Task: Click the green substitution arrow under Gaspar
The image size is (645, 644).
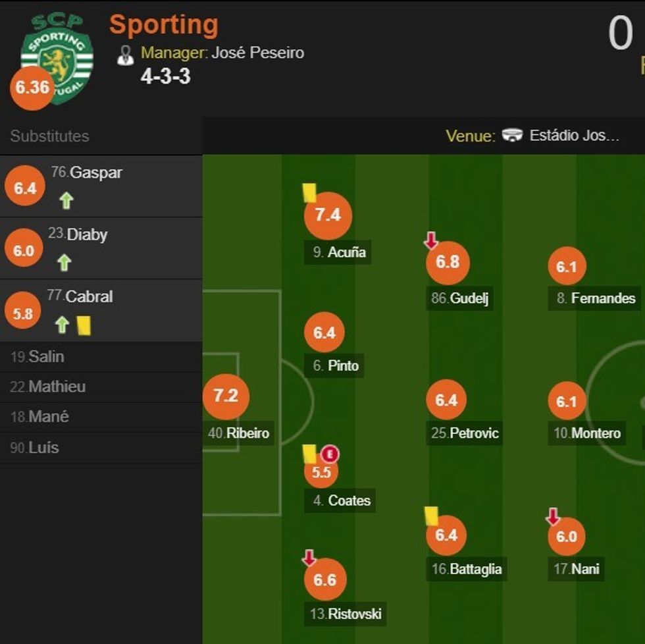Action: 66,201
